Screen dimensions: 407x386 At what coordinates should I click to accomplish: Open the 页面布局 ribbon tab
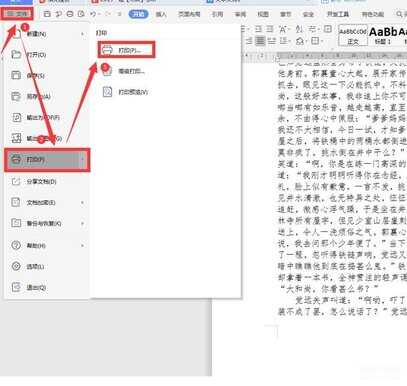(189, 14)
